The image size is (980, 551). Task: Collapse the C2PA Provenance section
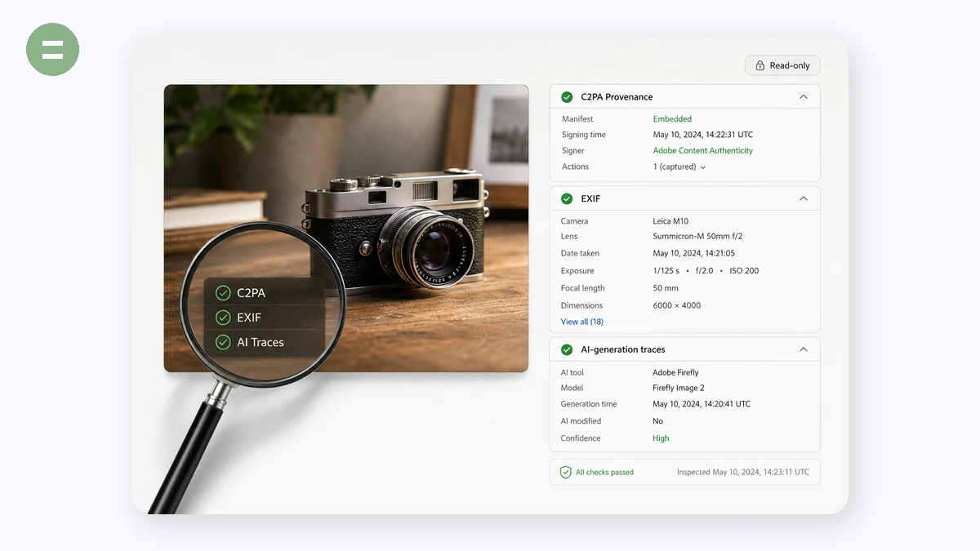(804, 97)
